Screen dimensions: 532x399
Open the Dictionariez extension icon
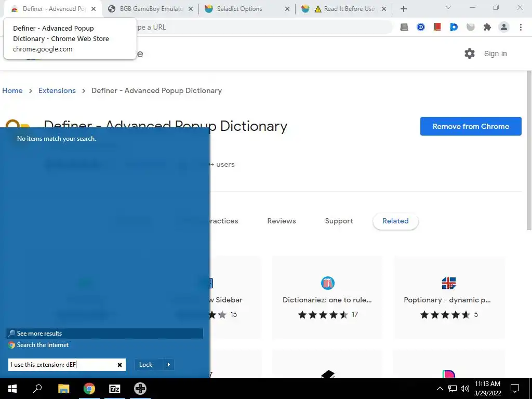[x=327, y=283]
